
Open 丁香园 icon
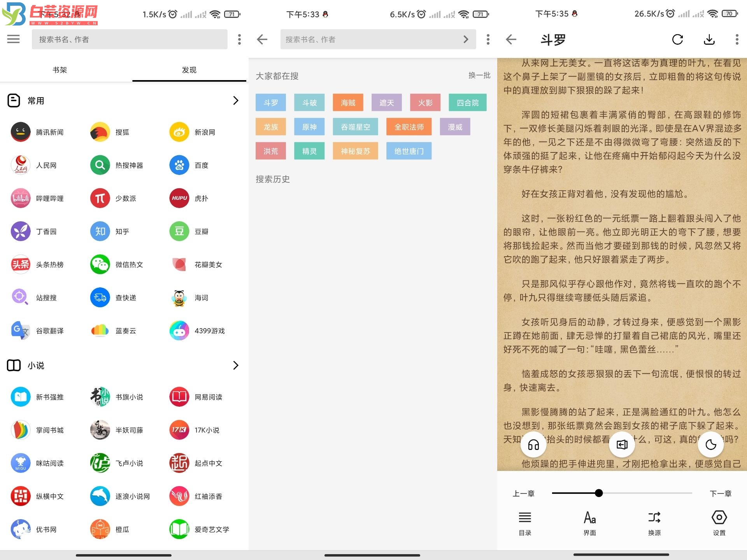point(21,231)
